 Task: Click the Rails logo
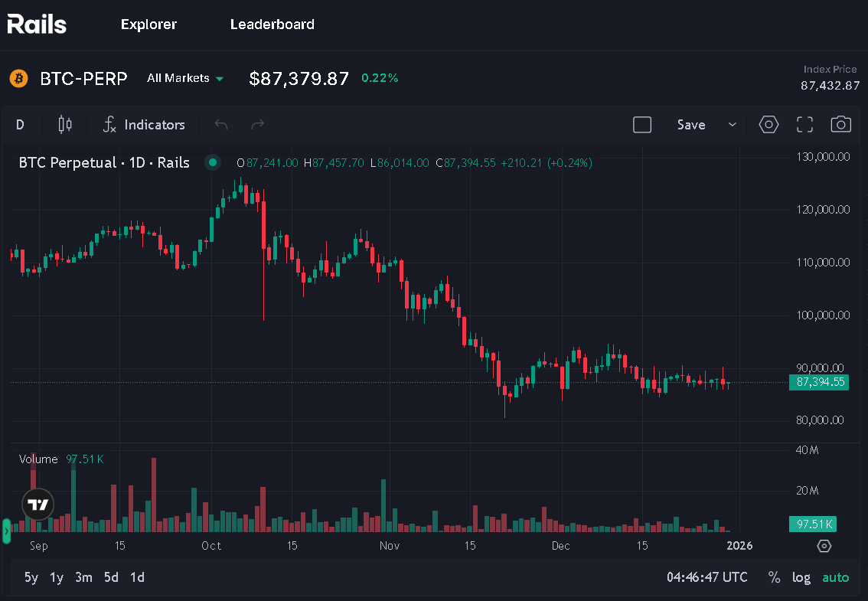point(37,24)
